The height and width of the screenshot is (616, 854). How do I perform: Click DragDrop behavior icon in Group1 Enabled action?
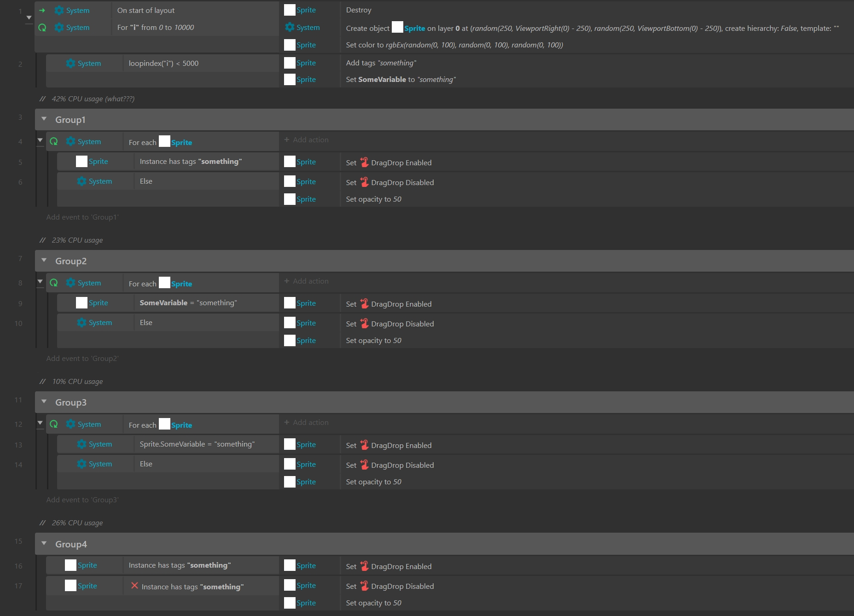pyautogui.click(x=364, y=163)
